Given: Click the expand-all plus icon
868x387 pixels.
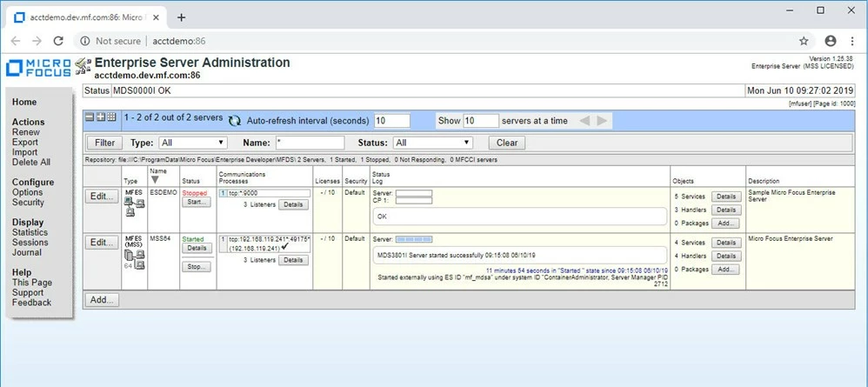Looking at the screenshot, I should click(x=101, y=117).
